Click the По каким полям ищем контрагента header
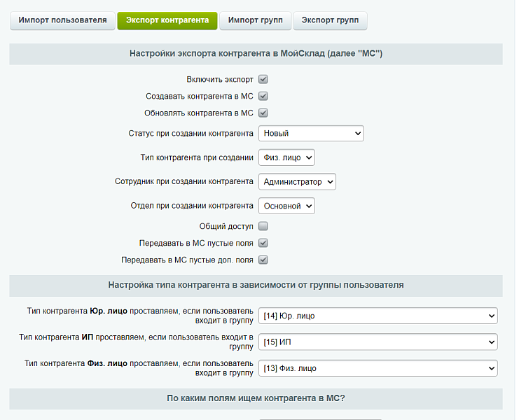Screen dimensions: 519x420 256,399
